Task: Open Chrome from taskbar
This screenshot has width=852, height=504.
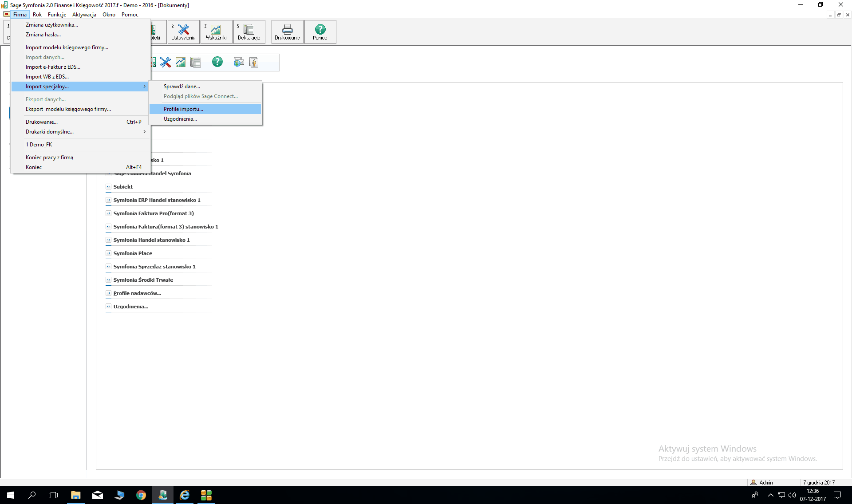Action: coord(141,495)
